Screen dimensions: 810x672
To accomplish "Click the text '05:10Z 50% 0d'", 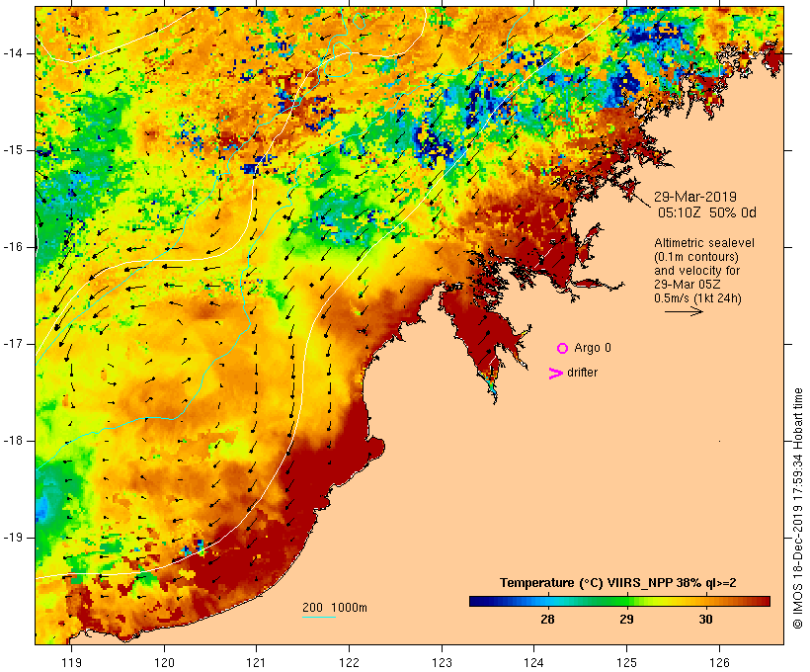I will pos(707,212).
